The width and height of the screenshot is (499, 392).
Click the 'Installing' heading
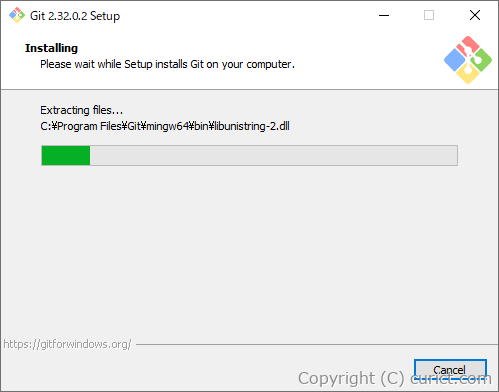point(51,48)
